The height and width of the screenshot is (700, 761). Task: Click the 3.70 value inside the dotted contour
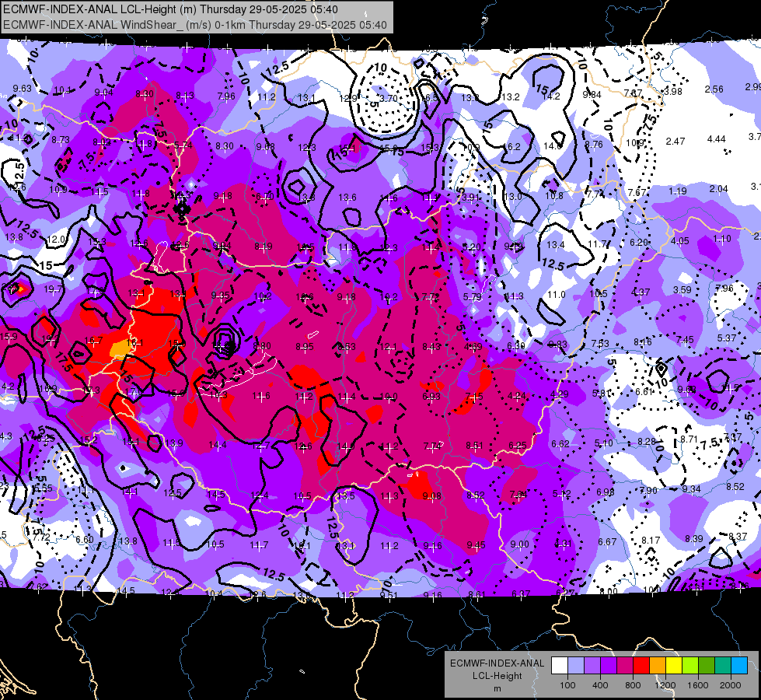388,99
